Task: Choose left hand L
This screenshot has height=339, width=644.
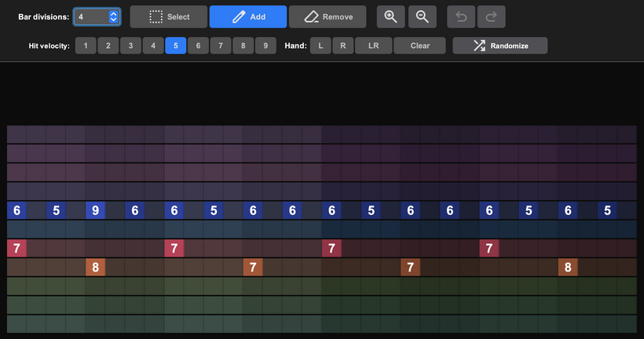Action: (x=320, y=46)
